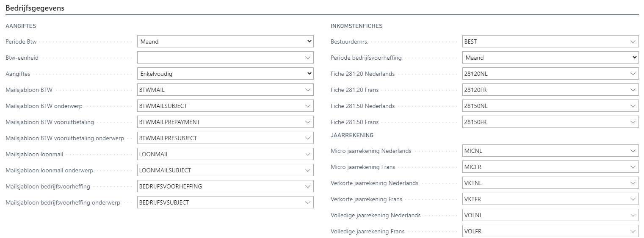Click the Bedrijfsgegevens section header
The height and width of the screenshot is (238, 644).
[35, 8]
